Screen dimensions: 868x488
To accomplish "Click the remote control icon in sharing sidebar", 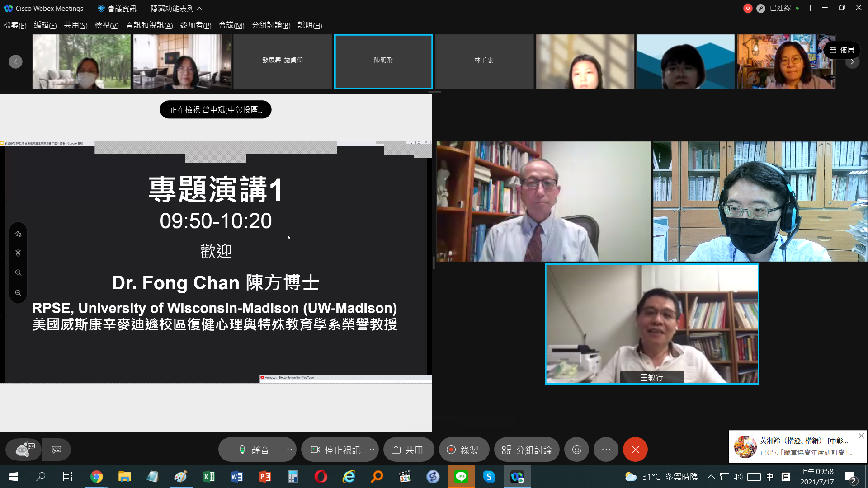I will (x=18, y=253).
